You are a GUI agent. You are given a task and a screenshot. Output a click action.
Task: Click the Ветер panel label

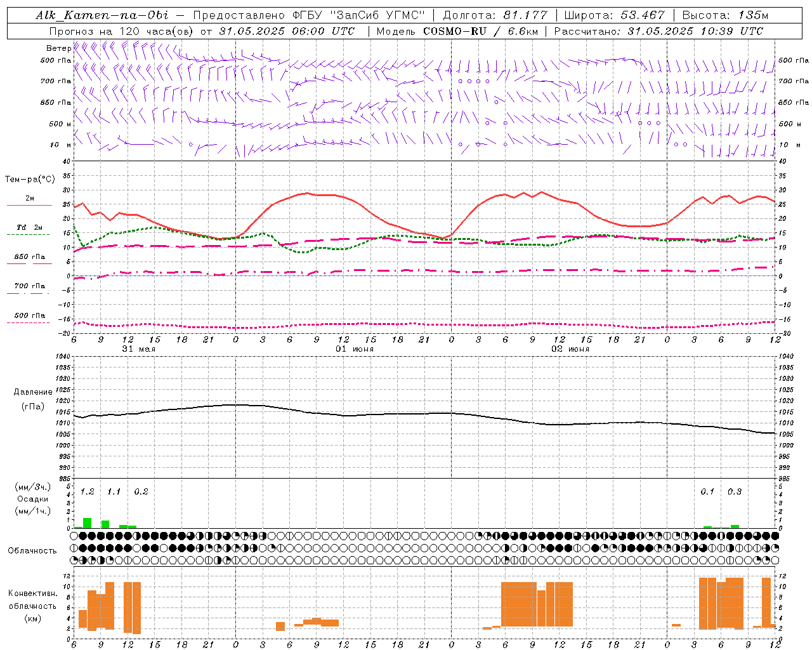pyautogui.click(x=58, y=48)
